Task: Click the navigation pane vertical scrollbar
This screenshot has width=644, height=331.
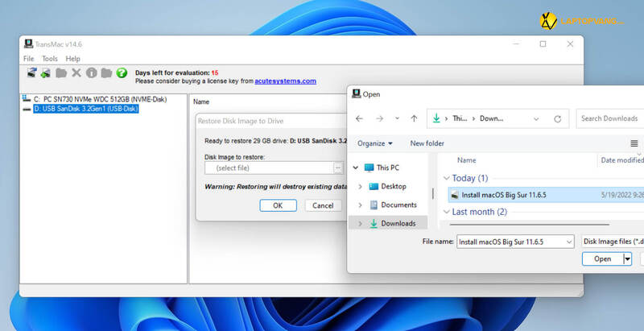Action: click(x=432, y=193)
